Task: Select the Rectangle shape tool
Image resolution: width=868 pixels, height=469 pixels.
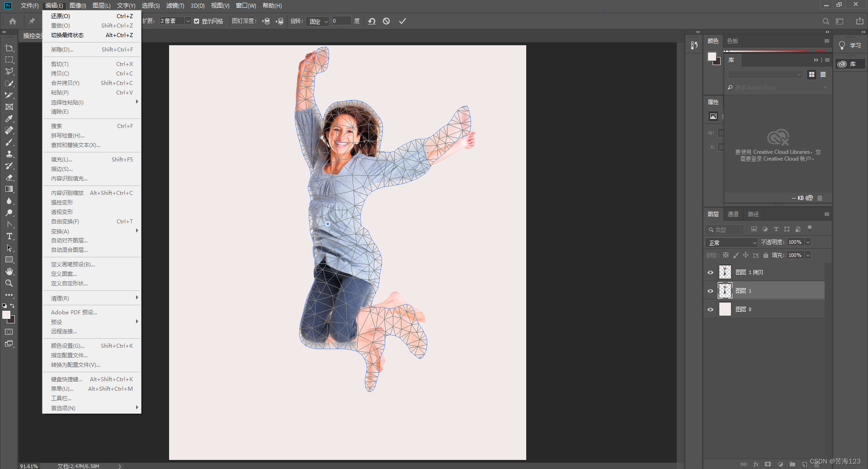Action: [9, 260]
